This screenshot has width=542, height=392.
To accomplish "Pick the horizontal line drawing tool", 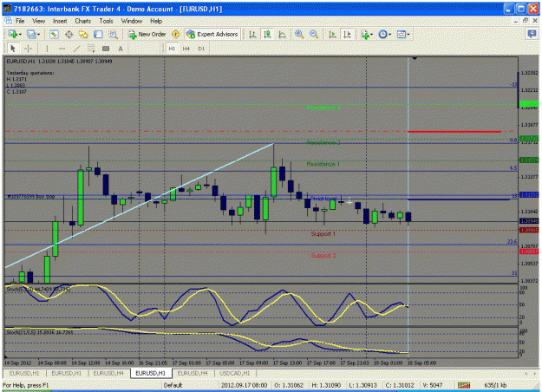I will point(62,49).
